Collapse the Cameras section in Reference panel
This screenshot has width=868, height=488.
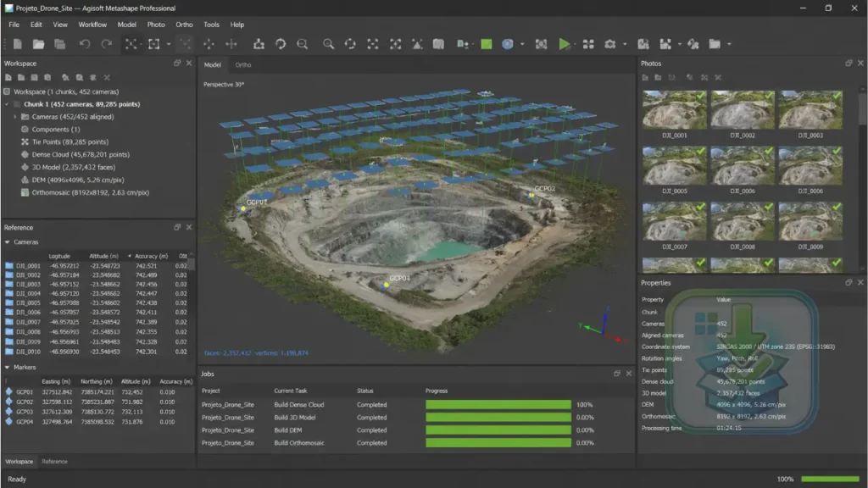click(7, 242)
